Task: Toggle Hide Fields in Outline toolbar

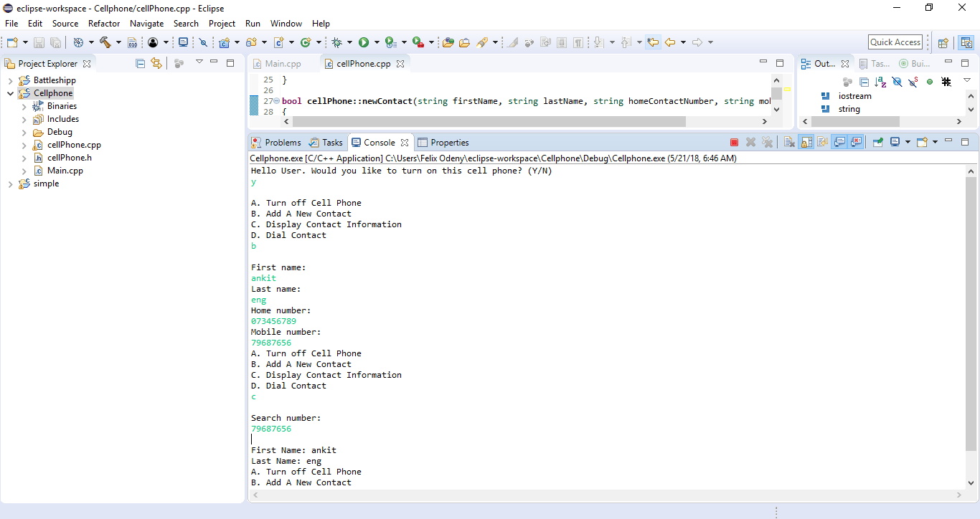Action: (x=897, y=82)
